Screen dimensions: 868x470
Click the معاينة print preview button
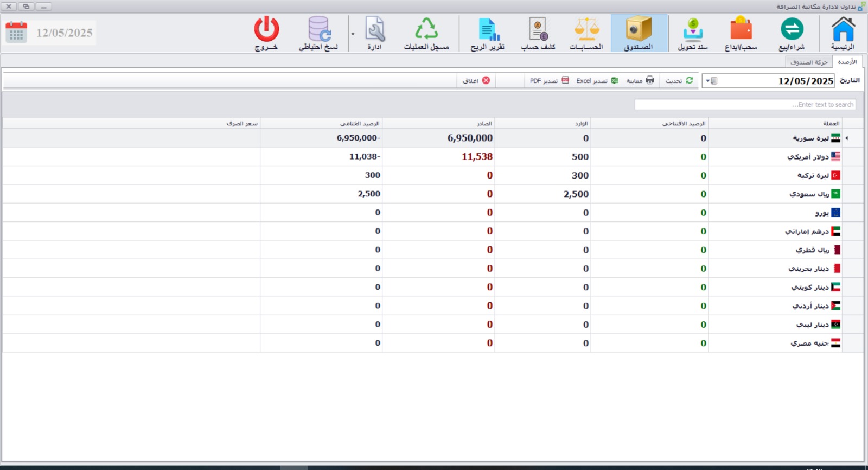pyautogui.click(x=640, y=80)
